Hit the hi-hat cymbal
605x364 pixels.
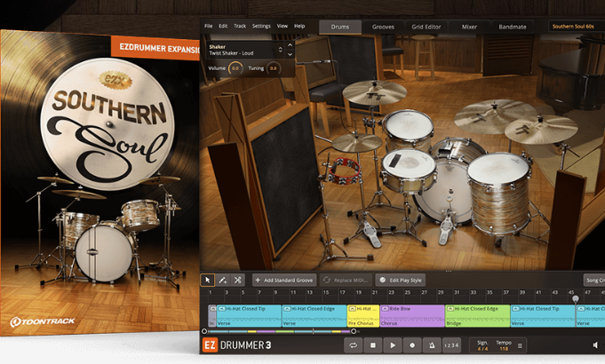point(357,143)
